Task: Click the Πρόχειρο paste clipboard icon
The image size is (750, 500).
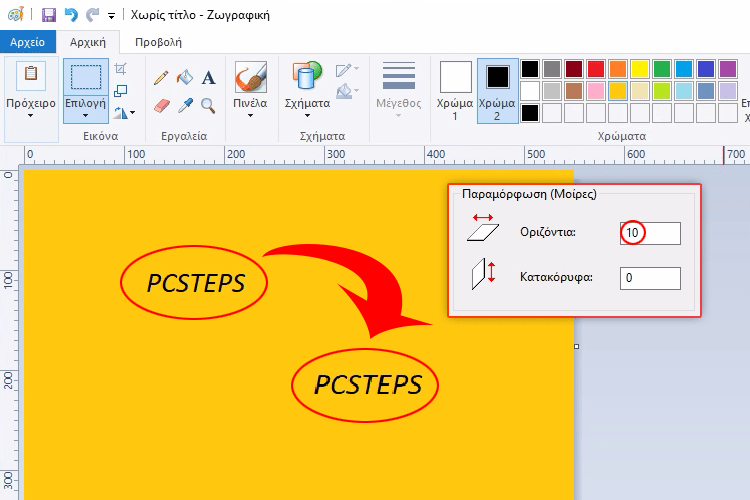Action: [x=31, y=75]
